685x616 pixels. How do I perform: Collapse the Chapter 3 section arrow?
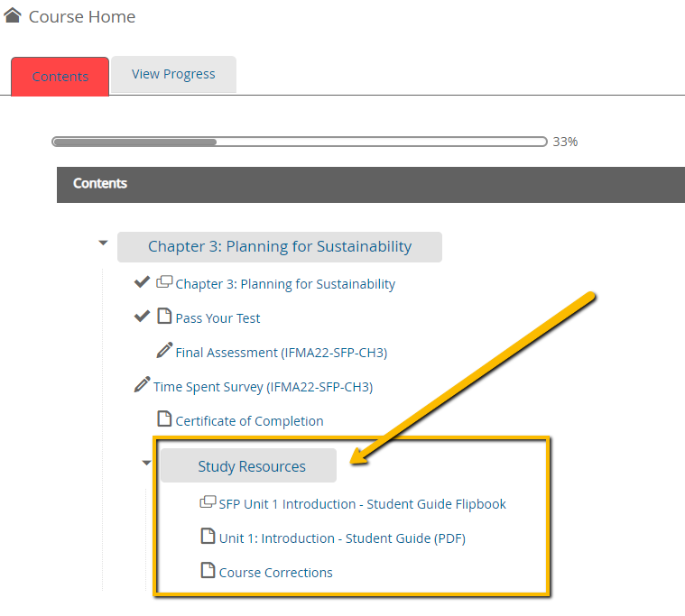pyautogui.click(x=103, y=243)
